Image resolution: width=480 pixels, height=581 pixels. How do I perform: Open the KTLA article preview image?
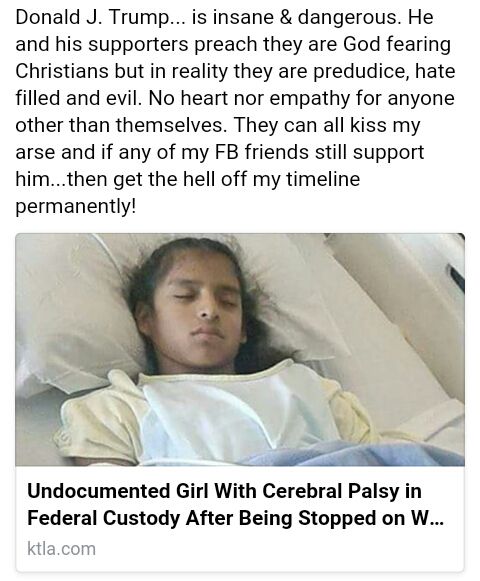[240, 349]
